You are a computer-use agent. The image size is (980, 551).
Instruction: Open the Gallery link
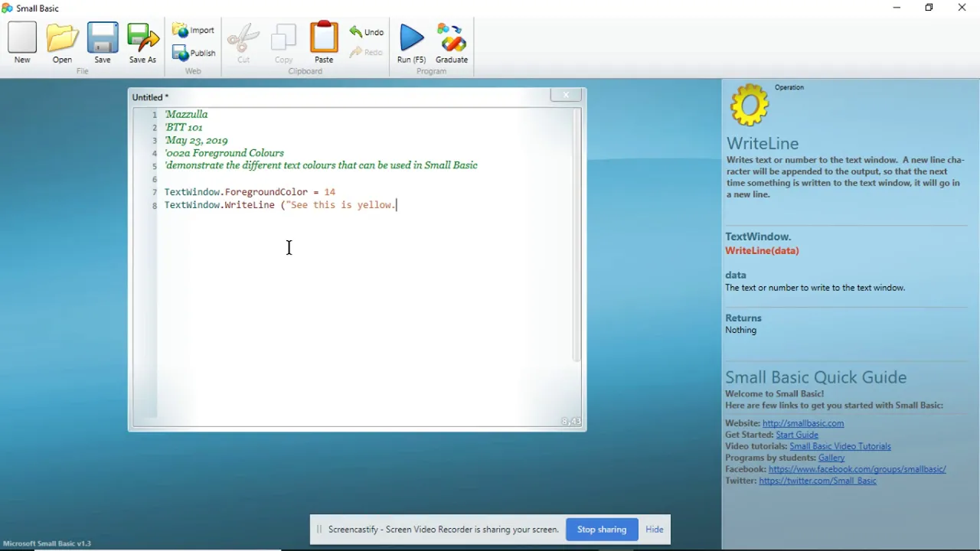831,458
